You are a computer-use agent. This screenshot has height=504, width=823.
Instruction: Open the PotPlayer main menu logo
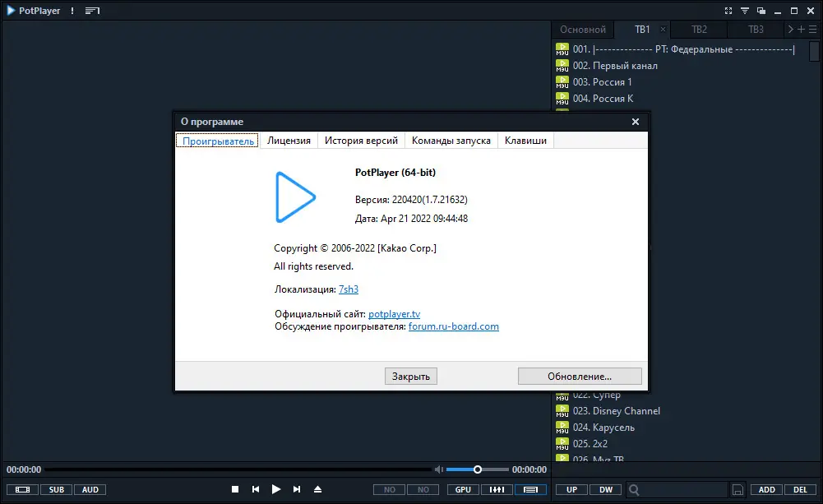coord(33,11)
